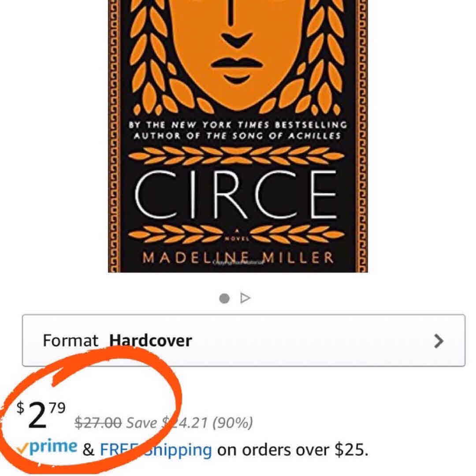
Task: Tap the triangle video indicator below cover
Action: 245,298
